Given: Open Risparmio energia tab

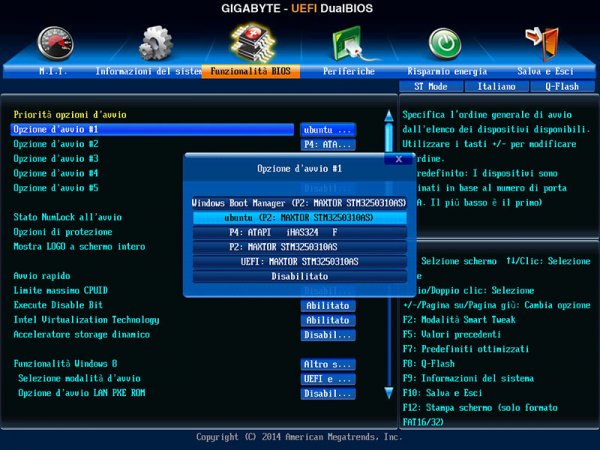Looking at the screenshot, I should [447, 71].
